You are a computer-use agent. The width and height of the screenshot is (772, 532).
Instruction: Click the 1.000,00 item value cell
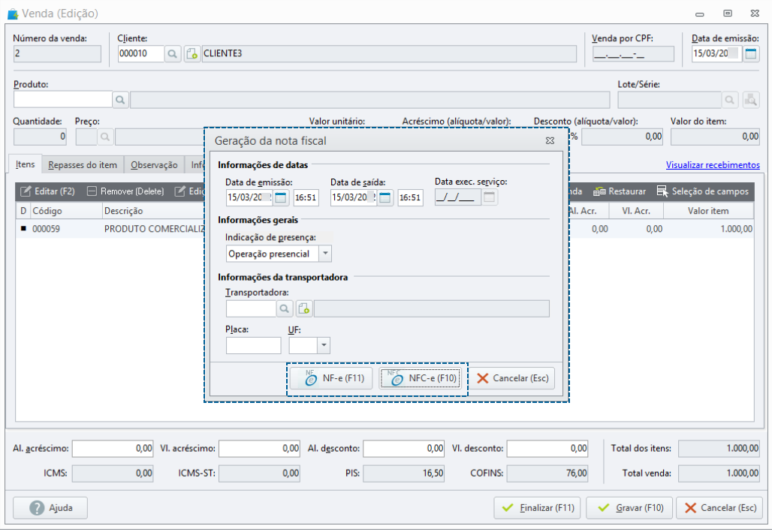pyautogui.click(x=708, y=229)
